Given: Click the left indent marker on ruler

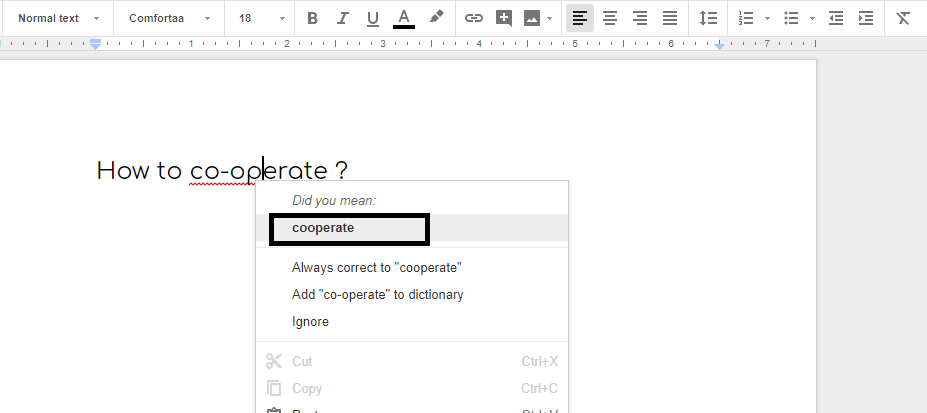Looking at the screenshot, I should [x=95, y=45].
